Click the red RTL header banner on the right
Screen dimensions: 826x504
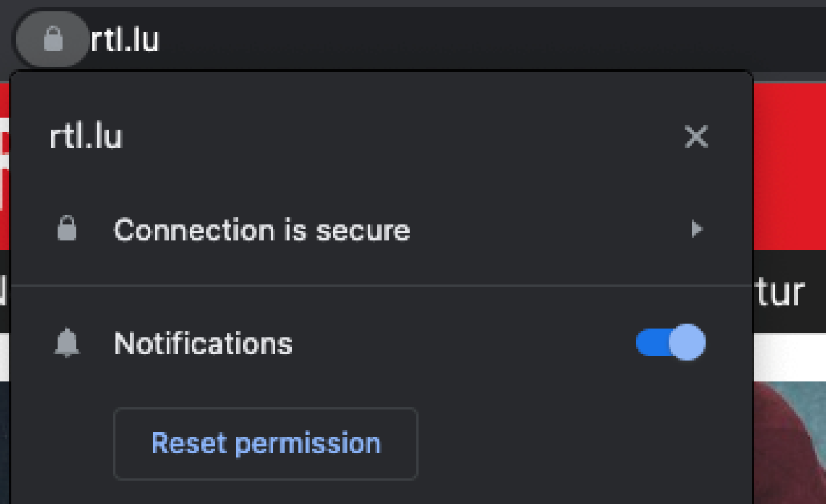(788, 165)
